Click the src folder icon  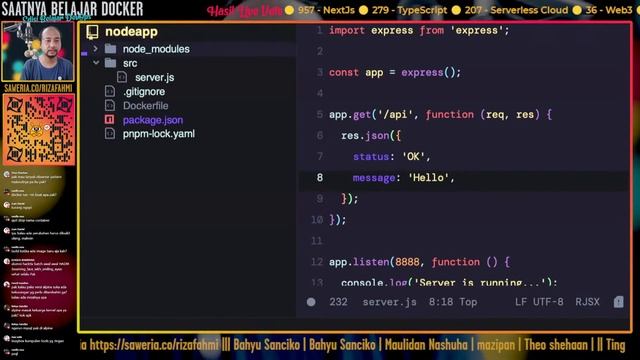click(x=111, y=63)
